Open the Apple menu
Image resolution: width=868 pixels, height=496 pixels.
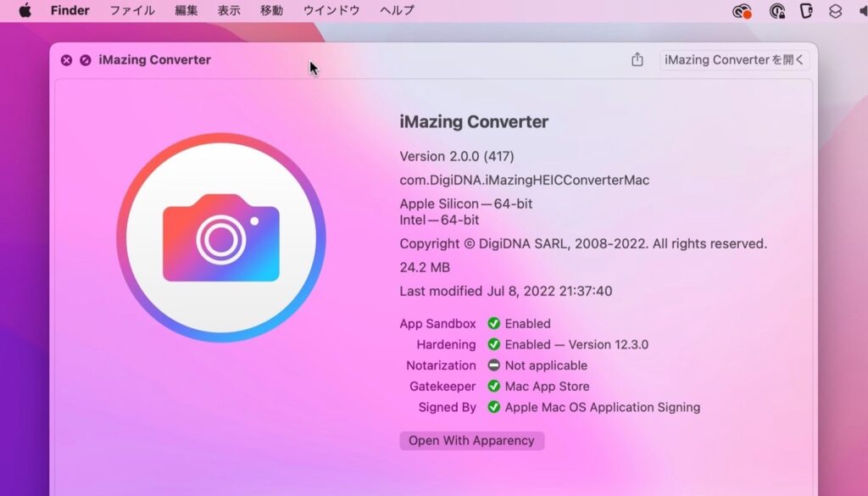point(23,10)
